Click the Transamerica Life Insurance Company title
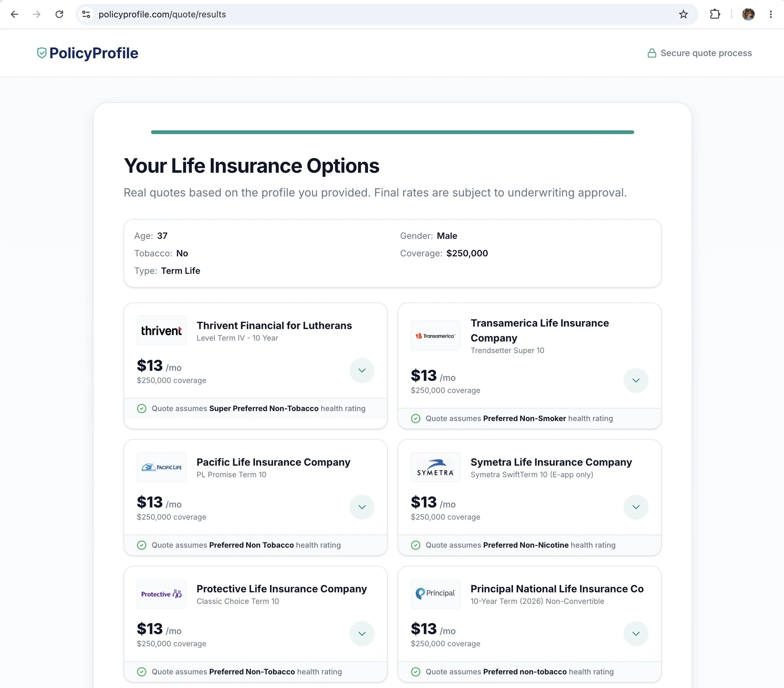The width and height of the screenshot is (784, 688). [x=540, y=330]
